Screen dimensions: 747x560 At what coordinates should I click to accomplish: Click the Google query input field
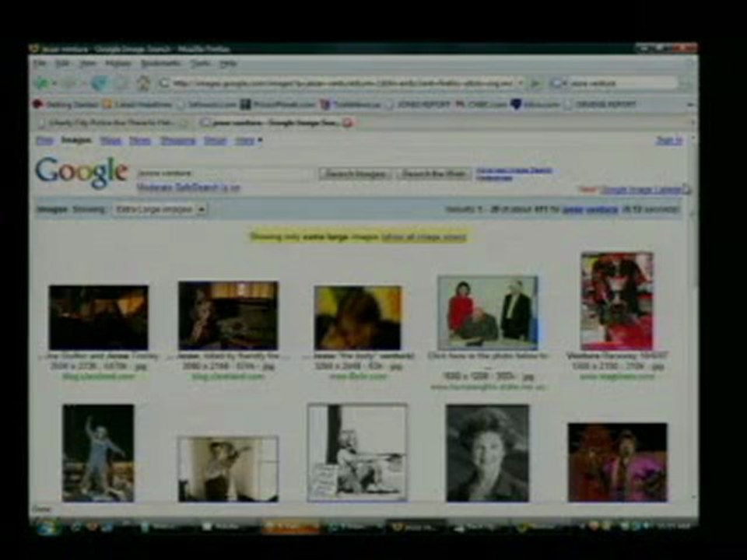(x=225, y=173)
